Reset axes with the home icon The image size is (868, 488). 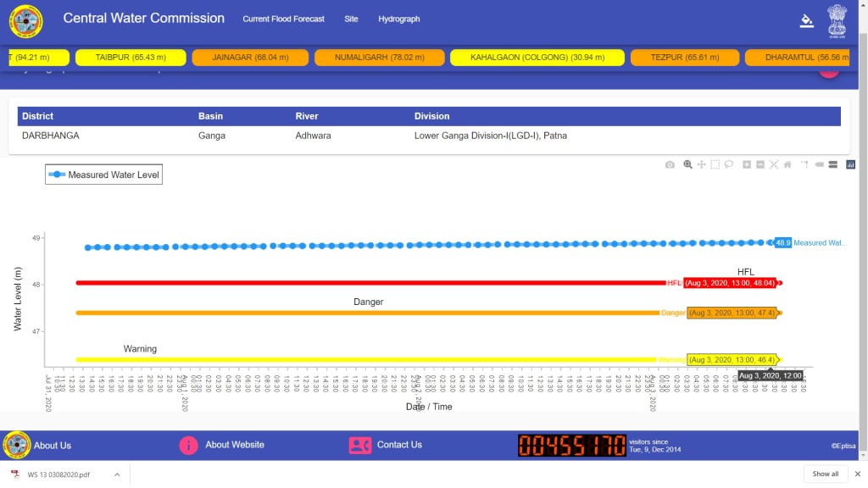[787, 164]
